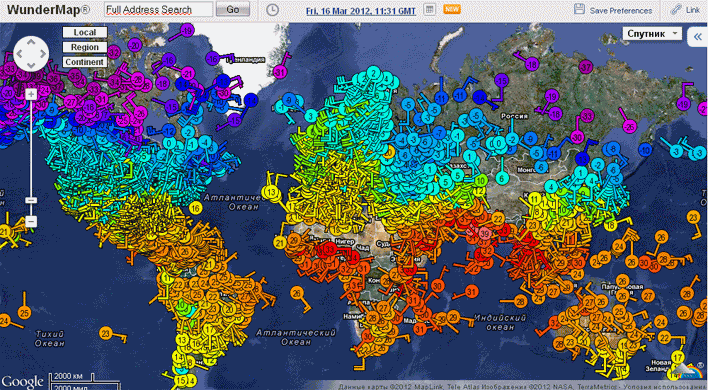Click the orange NEW badge
This screenshot has width=708, height=390.
coord(452,9)
